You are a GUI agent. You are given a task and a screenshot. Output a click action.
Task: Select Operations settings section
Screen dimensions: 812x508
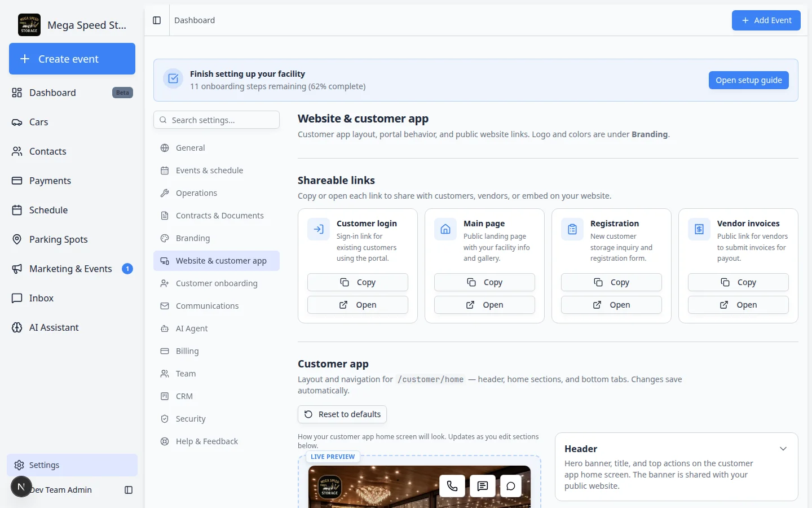[217, 193]
